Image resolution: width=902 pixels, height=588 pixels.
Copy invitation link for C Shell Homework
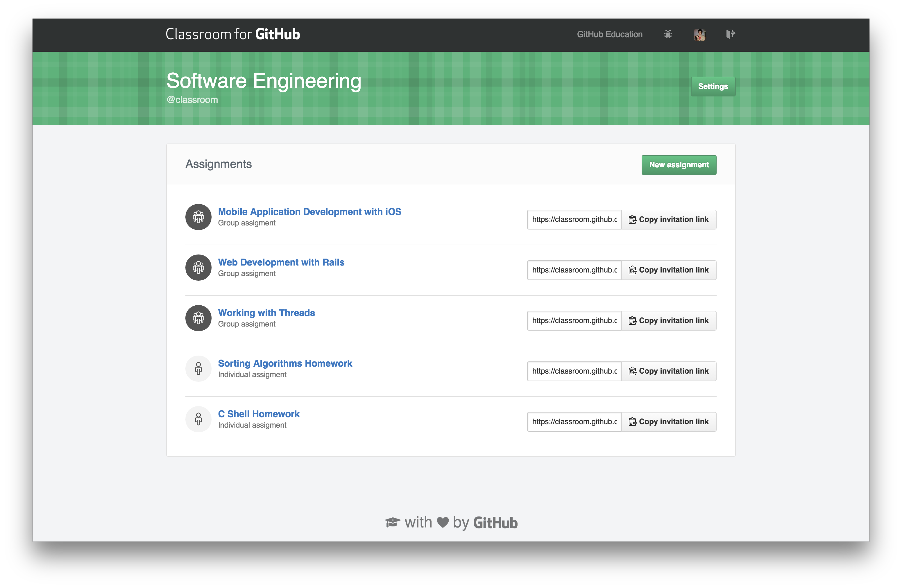(x=668, y=421)
